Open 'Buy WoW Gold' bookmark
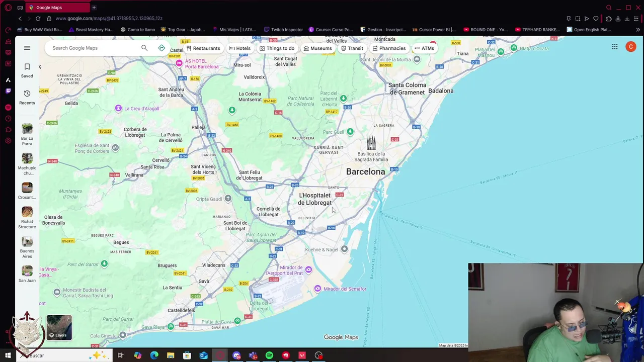The image size is (644, 362). click(x=39, y=30)
